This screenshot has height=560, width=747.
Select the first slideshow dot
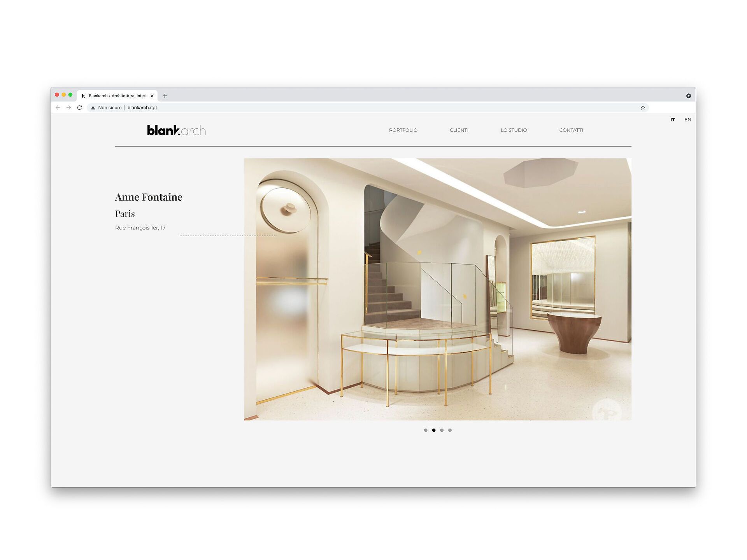point(426,430)
